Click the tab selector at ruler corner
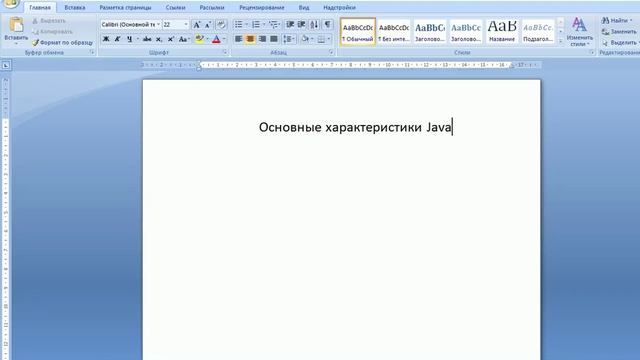The height and width of the screenshot is (360, 640). tap(6, 65)
